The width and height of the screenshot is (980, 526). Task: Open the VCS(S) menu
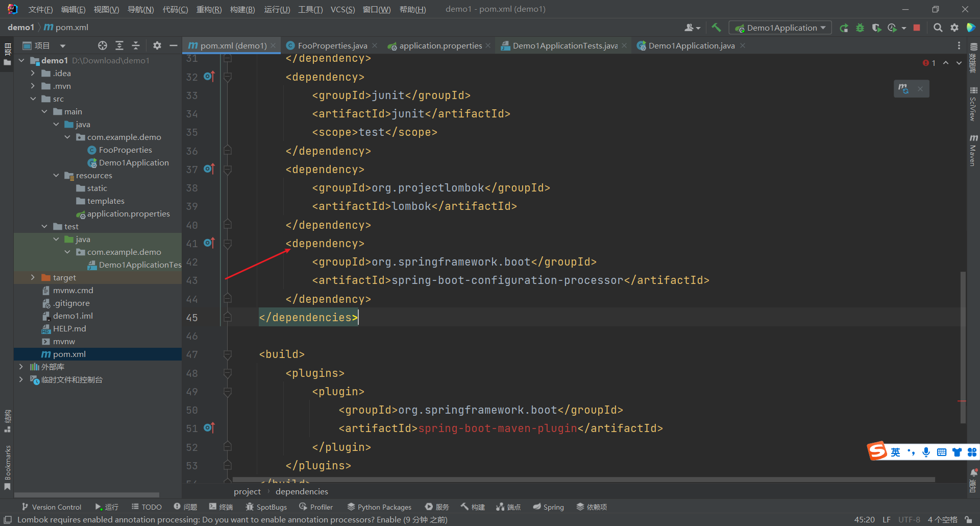342,9
